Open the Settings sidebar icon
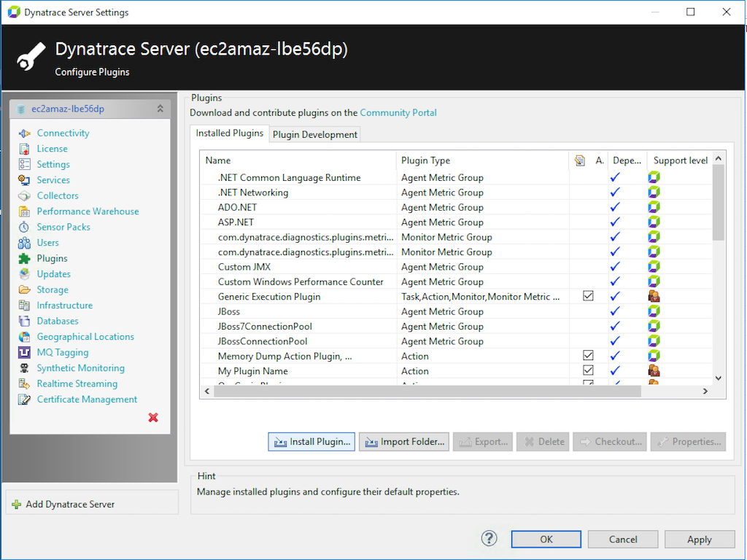 24,164
